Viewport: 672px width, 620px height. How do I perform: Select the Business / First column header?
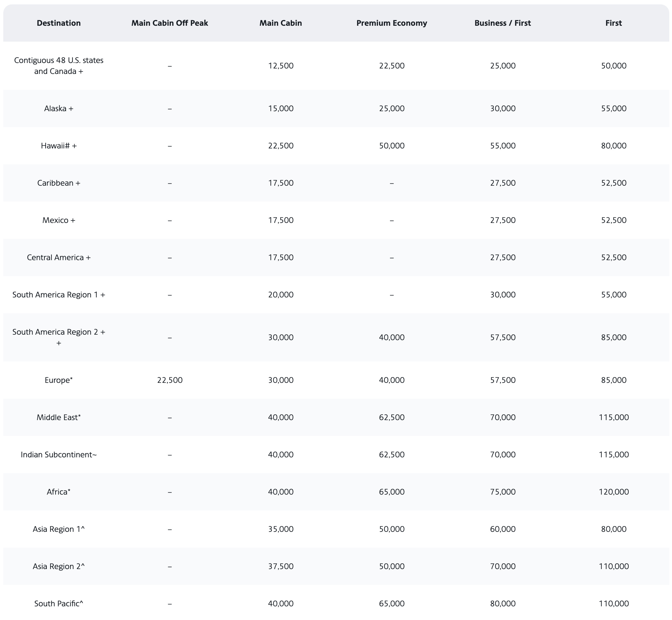(502, 23)
